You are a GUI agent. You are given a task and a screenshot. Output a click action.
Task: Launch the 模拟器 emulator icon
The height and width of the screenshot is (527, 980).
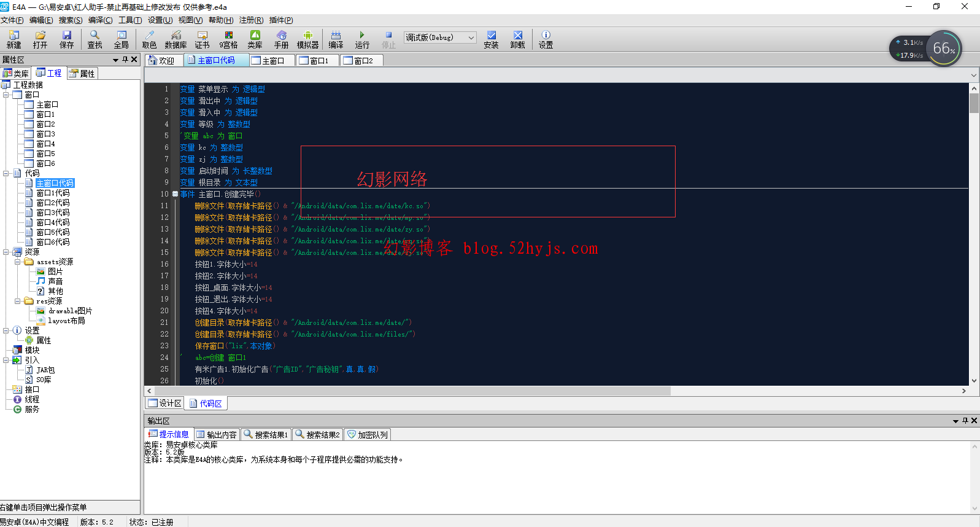307,39
